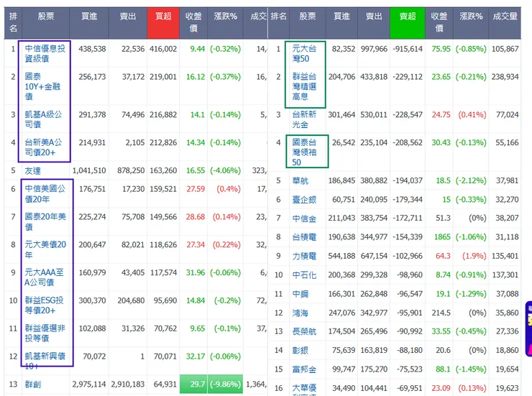Select buy value 1,041,510 for 友達
Viewport: 532px width, 396px height.
[x=89, y=170]
